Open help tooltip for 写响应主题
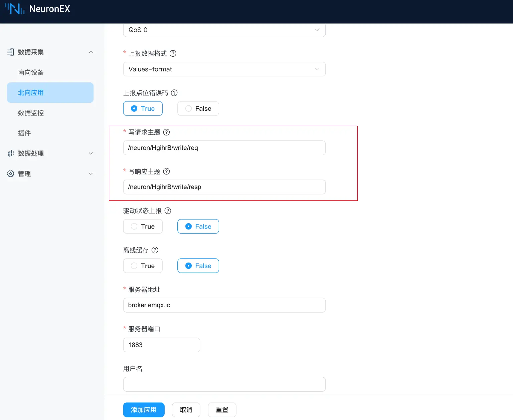This screenshot has width=513, height=420. [x=166, y=171]
